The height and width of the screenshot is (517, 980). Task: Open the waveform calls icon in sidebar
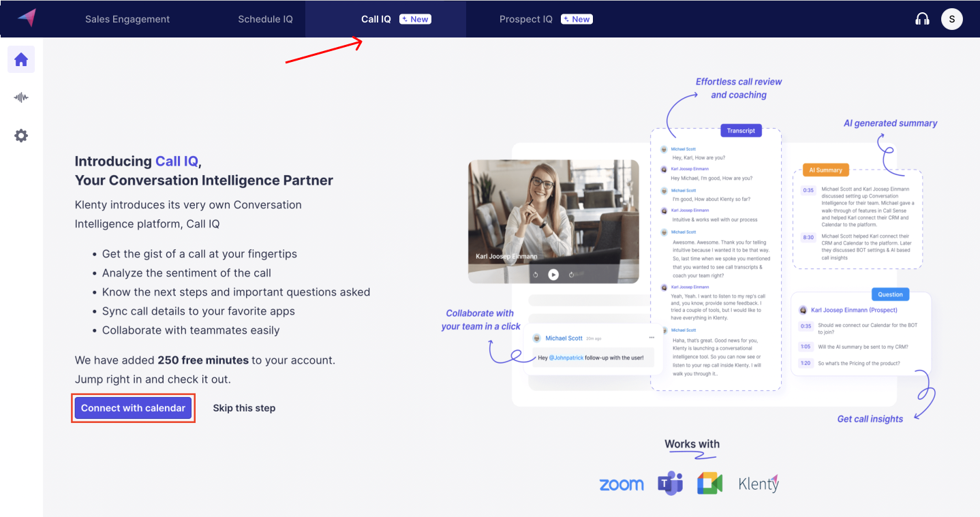pyautogui.click(x=21, y=97)
